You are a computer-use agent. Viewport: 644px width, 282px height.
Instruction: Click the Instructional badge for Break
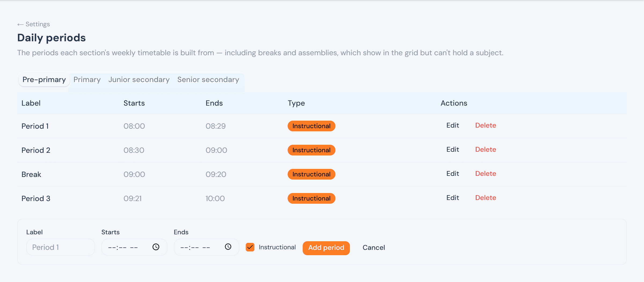[x=311, y=174]
